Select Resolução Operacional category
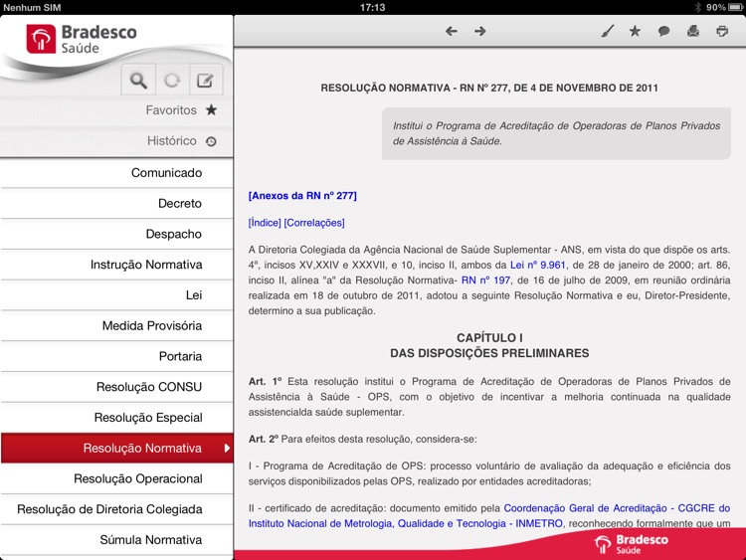Image resolution: width=746 pixels, height=560 pixels. [x=116, y=478]
